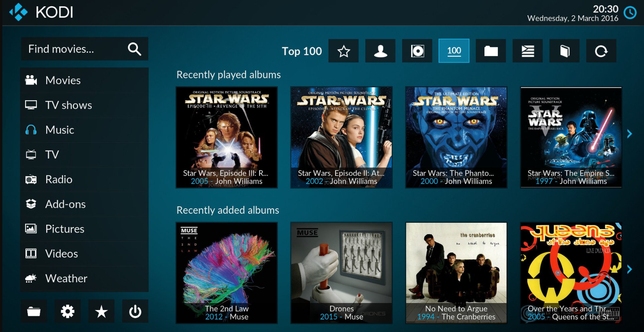
Task: Click the TV shows monitor icon
Action: pyautogui.click(x=31, y=105)
